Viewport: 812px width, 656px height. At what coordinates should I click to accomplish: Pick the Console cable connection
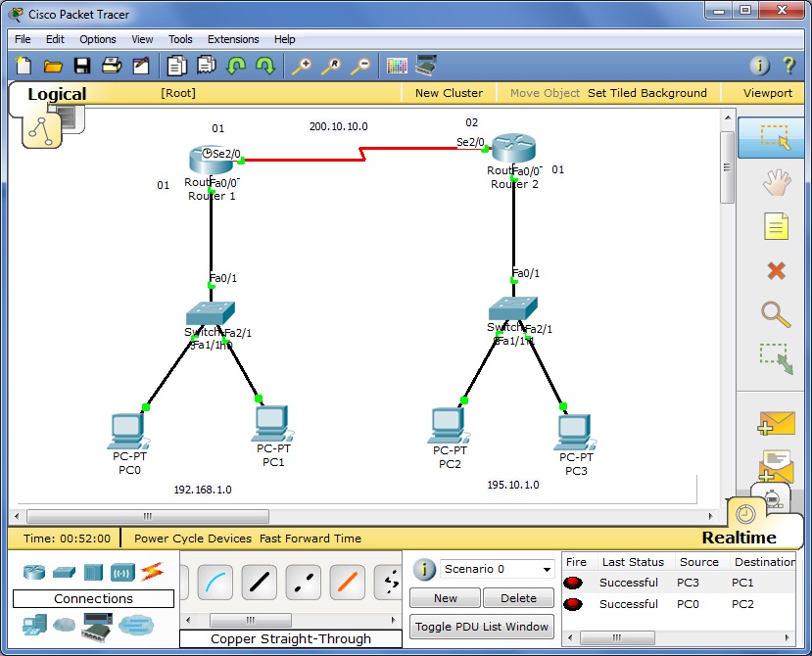click(215, 583)
